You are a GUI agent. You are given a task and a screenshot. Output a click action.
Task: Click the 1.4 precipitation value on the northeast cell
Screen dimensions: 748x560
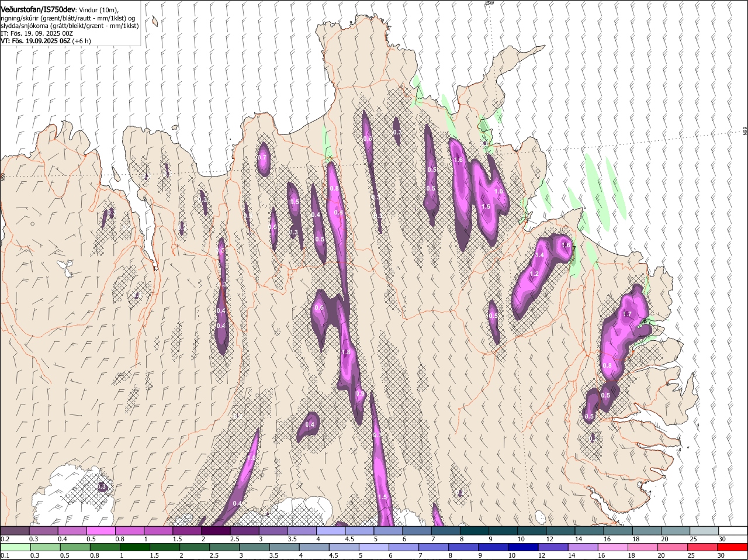(539, 255)
